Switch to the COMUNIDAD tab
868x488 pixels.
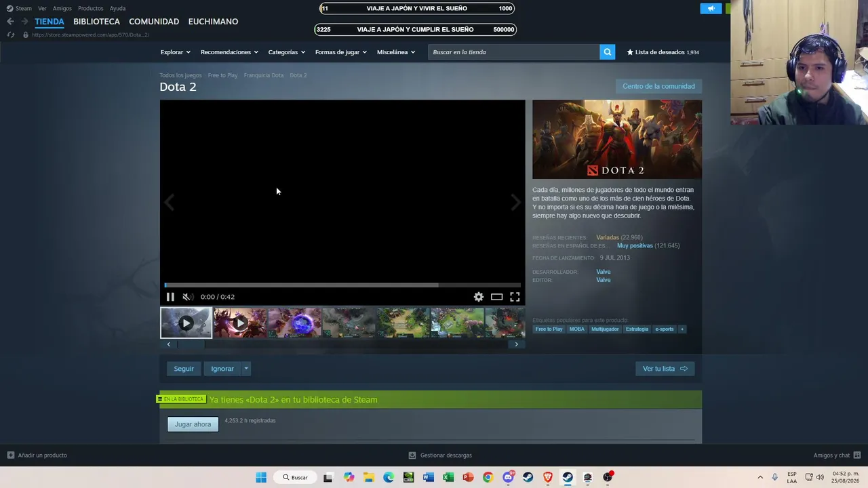click(154, 22)
